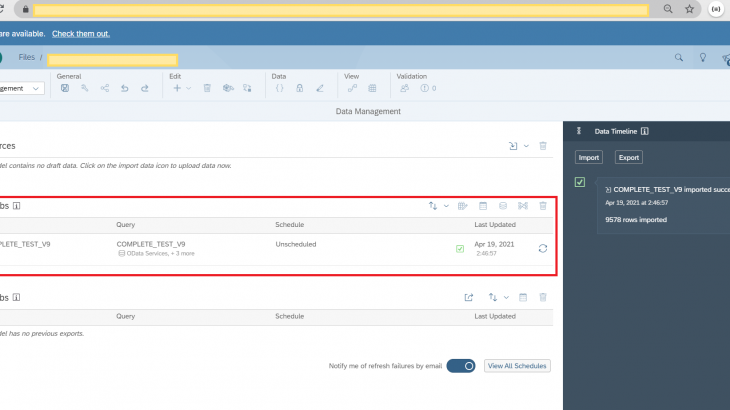Click the save icon in General toolbar
This screenshot has height=410, width=730.
pyautogui.click(x=65, y=88)
